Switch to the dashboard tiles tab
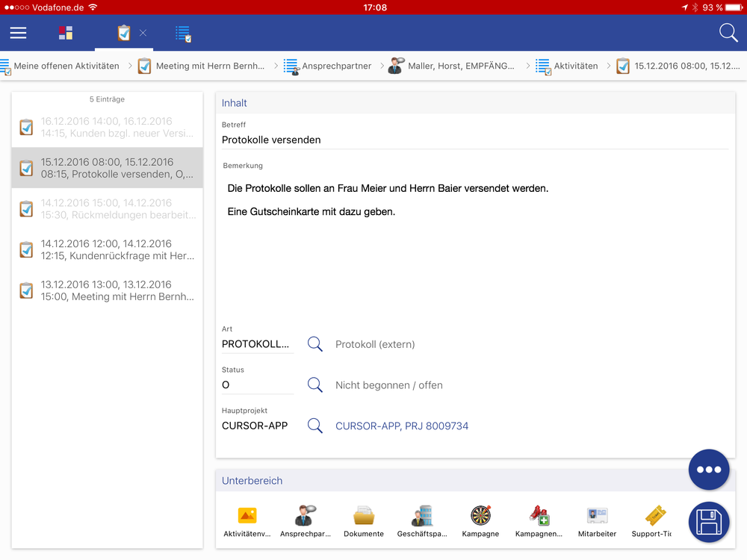 coord(66,33)
